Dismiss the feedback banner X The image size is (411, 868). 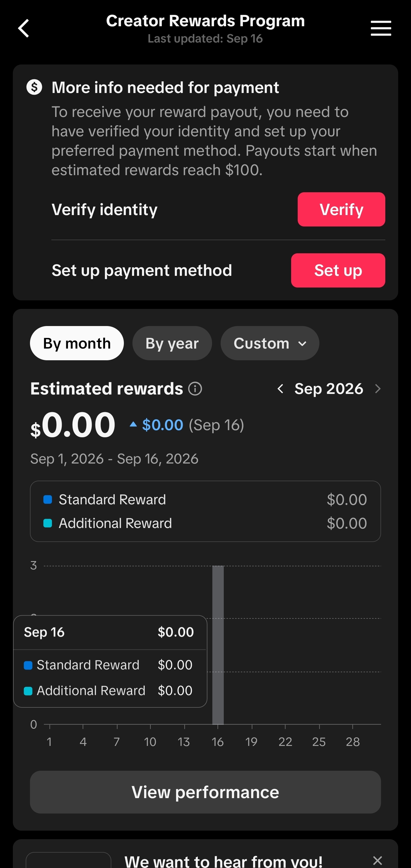(378, 860)
